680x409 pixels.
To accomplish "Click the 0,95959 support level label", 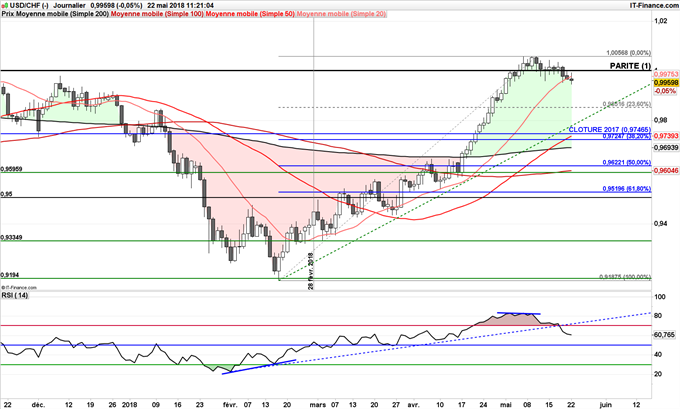I will pyautogui.click(x=12, y=169).
